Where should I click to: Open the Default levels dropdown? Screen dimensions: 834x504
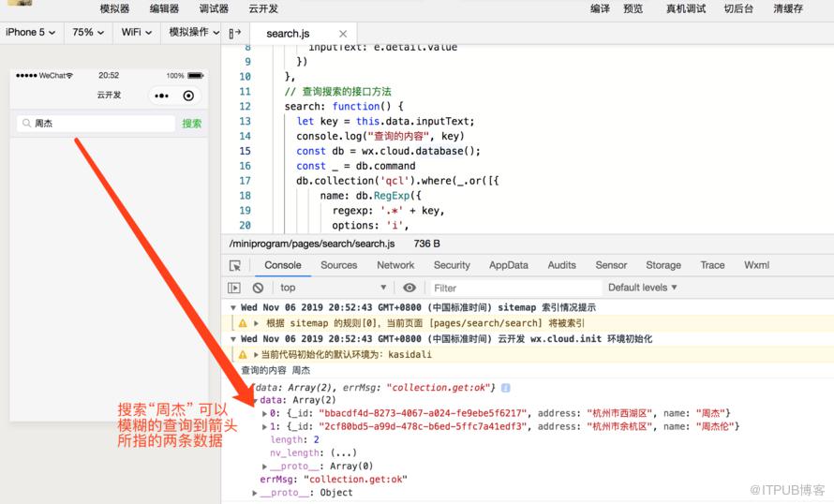[643, 288]
